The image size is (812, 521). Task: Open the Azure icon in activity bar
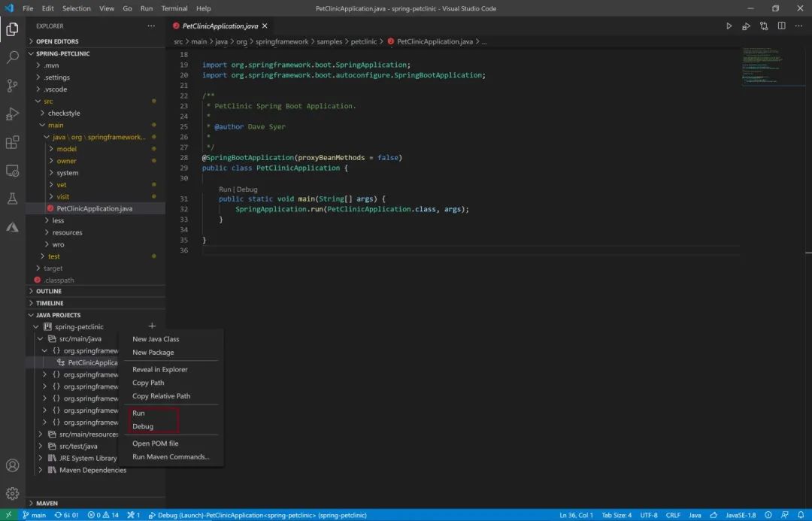13,227
